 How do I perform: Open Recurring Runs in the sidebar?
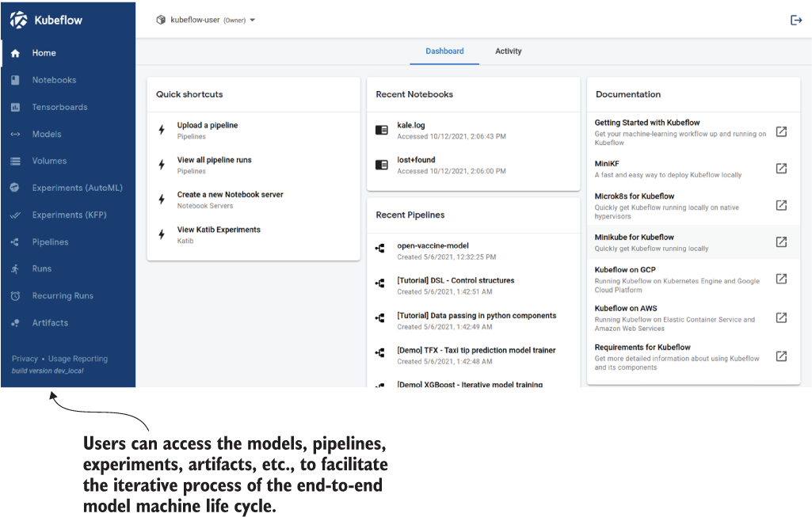(x=68, y=296)
